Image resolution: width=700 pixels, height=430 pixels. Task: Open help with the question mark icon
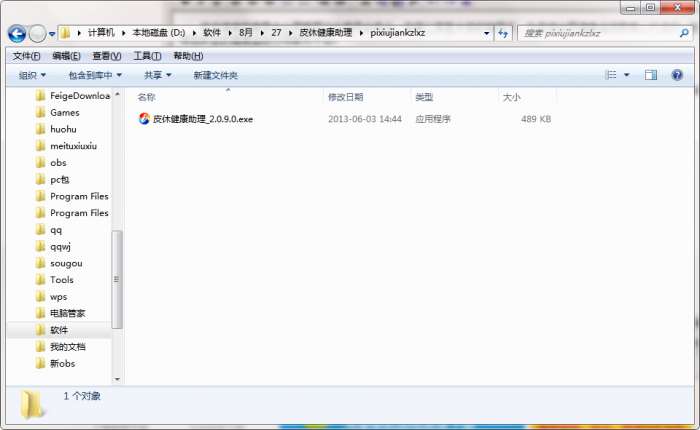(x=677, y=75)
